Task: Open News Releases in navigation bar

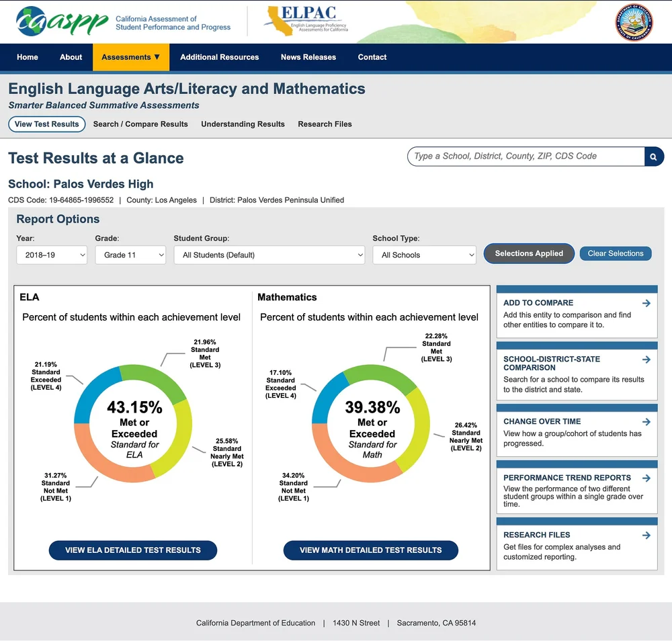Action: point(308,57)
